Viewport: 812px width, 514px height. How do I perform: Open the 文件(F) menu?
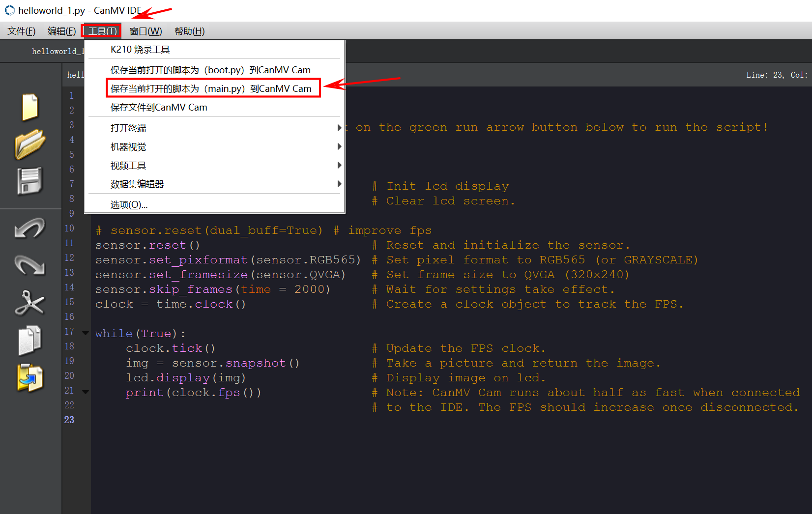click(x=22, y=31)
